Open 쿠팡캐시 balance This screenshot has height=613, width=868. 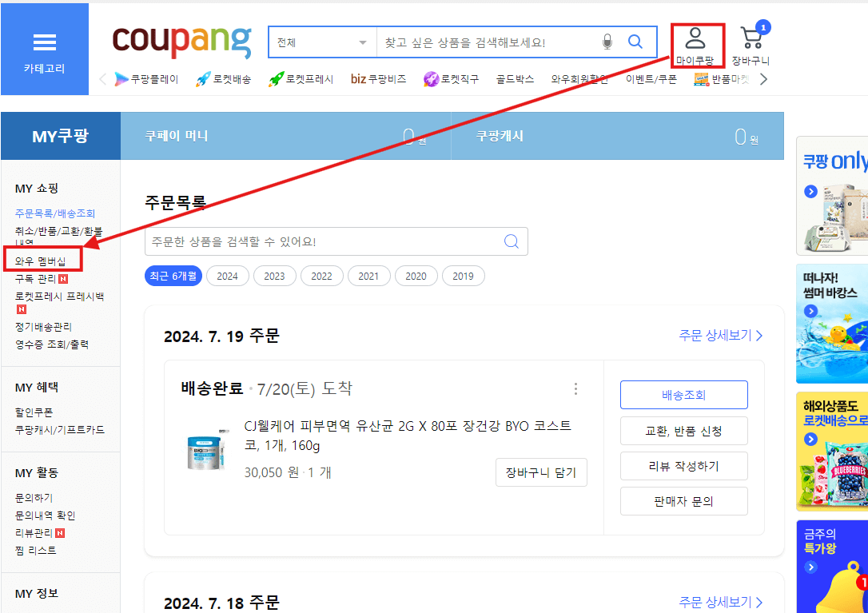[x=617, y=136]
